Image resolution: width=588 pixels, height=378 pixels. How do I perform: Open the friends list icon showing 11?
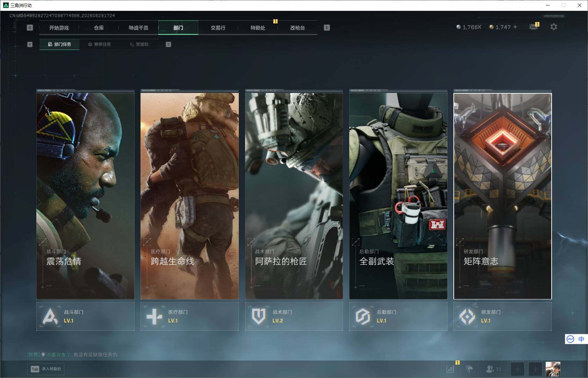coord(493,369)
